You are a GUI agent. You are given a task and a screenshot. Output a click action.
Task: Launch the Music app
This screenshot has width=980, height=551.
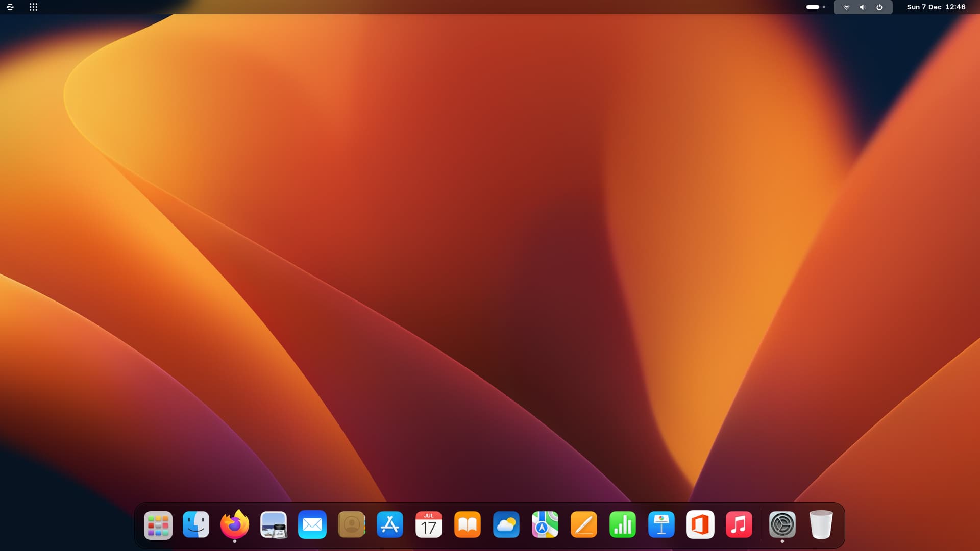[x=739, y=525]
